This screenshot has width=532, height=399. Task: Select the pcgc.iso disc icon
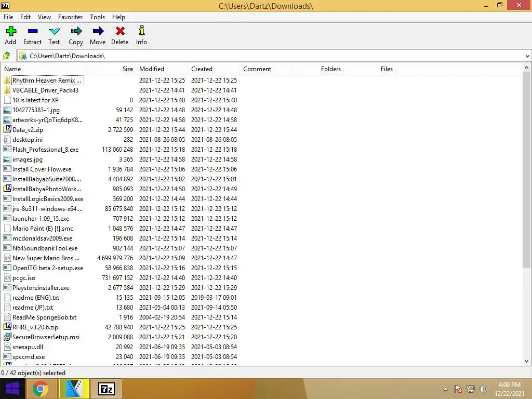(7, 277)
